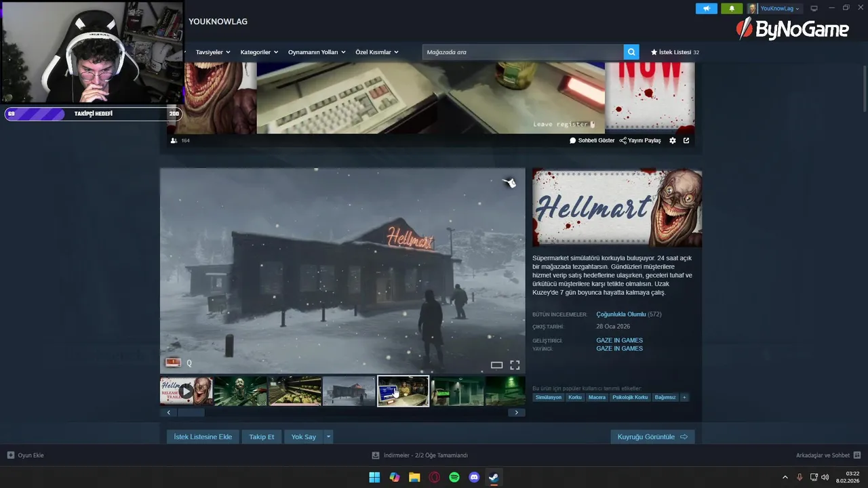The width and height of the screenshot is (868, 488).
Task: Select the monster with axe thumbnail
Action: coord(241,391)
